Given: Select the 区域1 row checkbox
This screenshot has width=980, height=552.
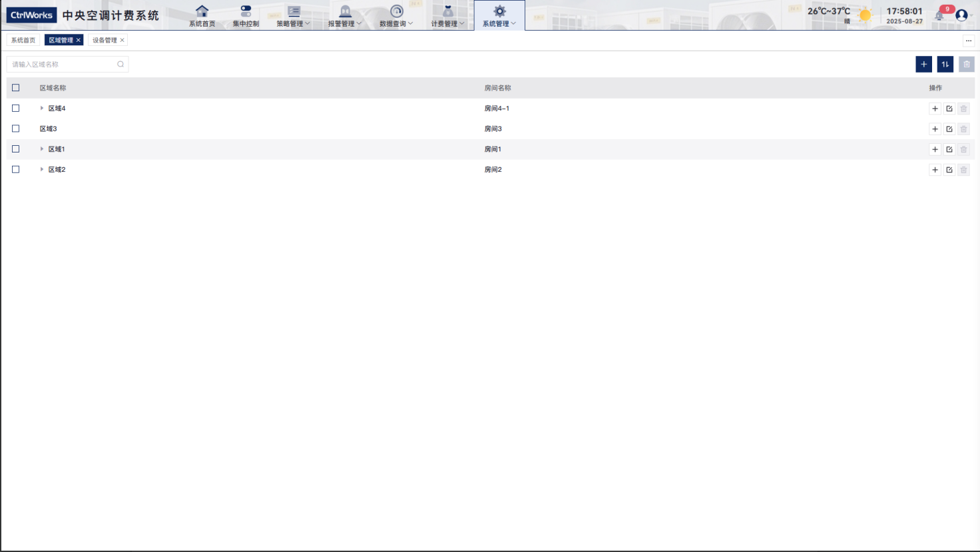Looking at the screenshot, I should pos(16,149).
